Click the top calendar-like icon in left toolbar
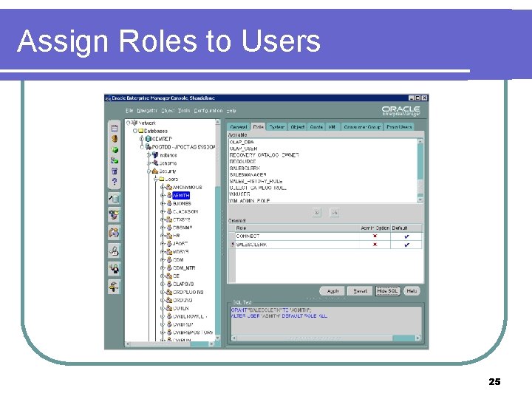 pyautogui.click(x=115, y=128)
